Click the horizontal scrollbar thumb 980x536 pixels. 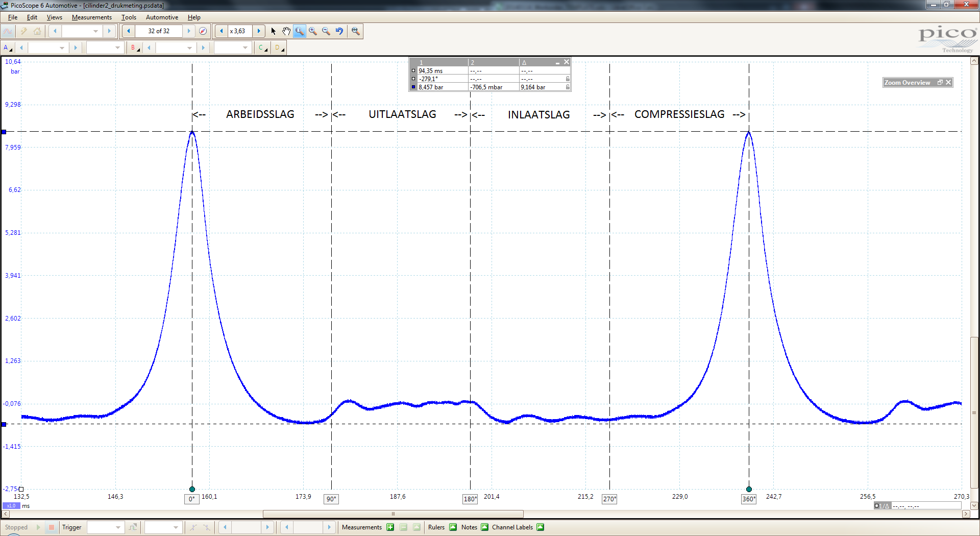coord(393,514)
